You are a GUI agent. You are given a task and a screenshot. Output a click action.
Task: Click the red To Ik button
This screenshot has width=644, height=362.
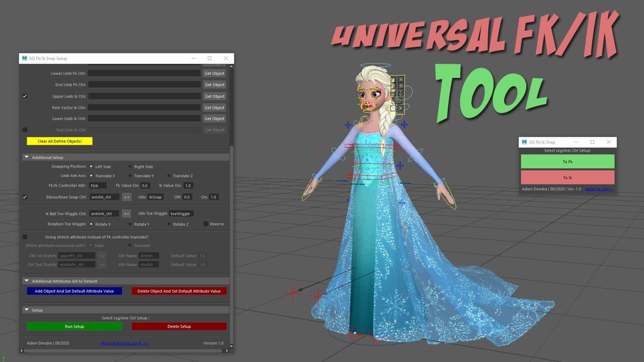pos(568,177)
